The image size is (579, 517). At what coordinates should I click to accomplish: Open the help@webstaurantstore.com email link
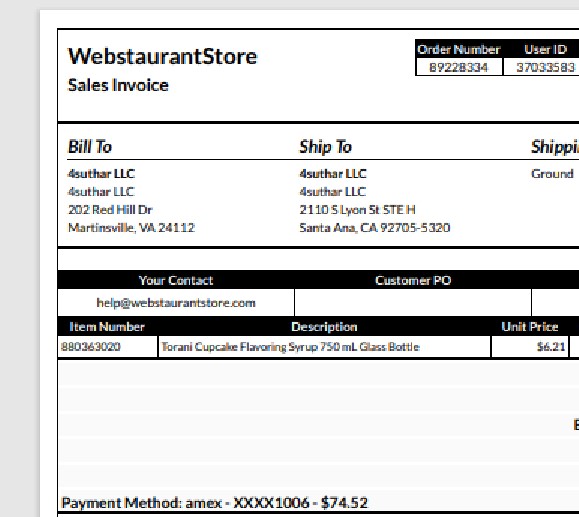[176, 303]
